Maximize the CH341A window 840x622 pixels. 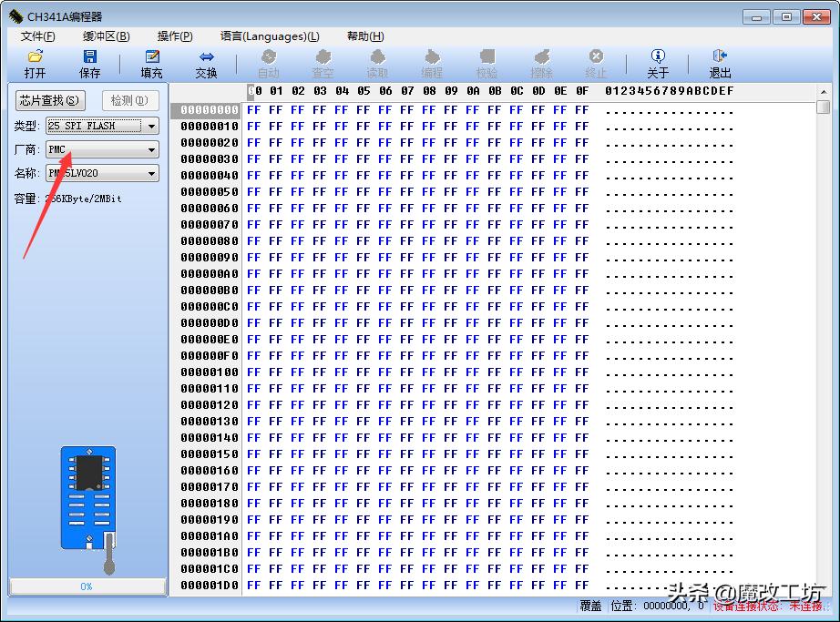tap(786, 17)
